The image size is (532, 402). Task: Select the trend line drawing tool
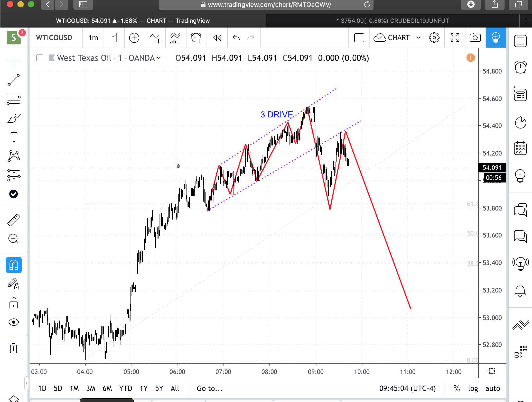[x=14, y=80]
